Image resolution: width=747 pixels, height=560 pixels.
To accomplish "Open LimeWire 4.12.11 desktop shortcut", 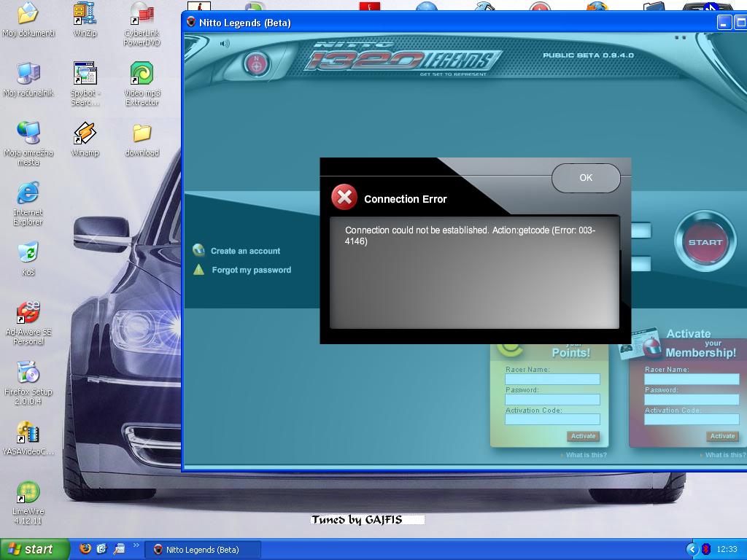I will click(28, 503).
